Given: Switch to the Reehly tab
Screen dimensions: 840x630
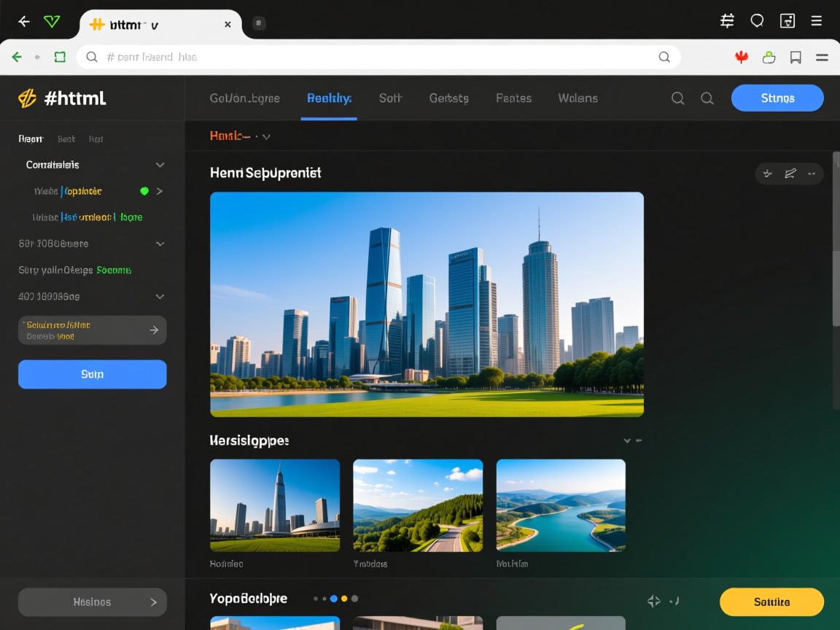Looking at the screenshot, I should click(x=329, y=98).
